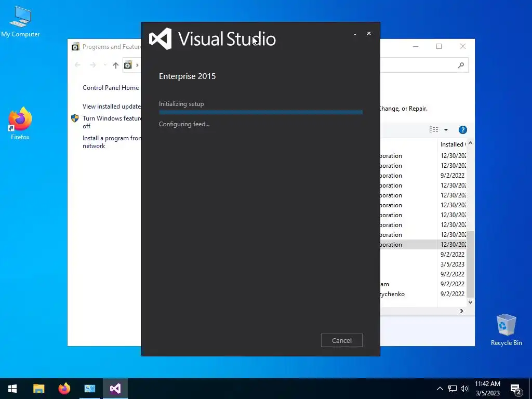The height and width of the screenshot is (399, 532).
Task: Select the program row ending in 'ychenko'
Action: [423, 294]
